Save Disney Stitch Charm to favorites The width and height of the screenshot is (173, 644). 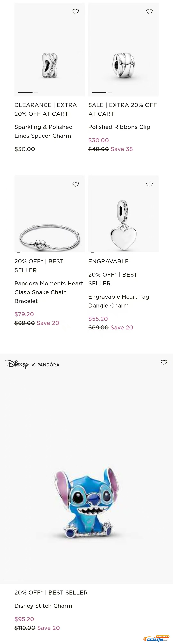tap(164, 362)
